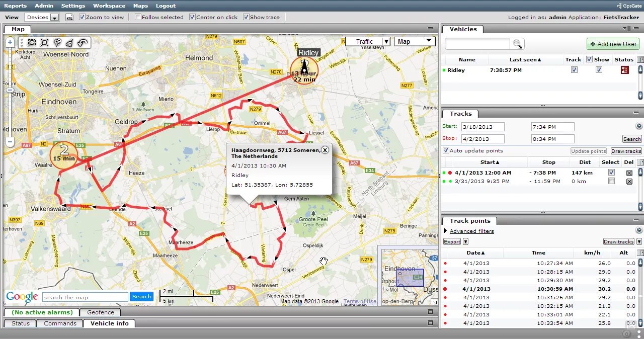Click the Tracks Search button
Viewport: 644px width, 339px height.
[632, 139]
